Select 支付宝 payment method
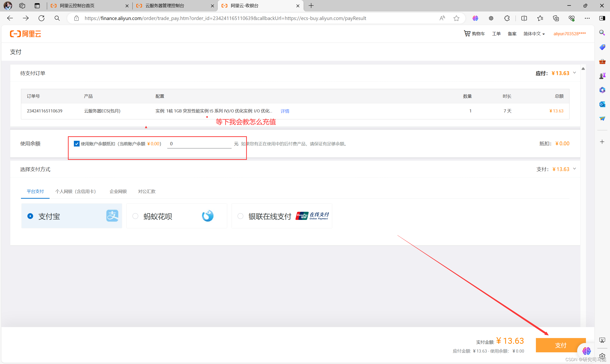Viewport: 610px width, 364px height. [72, 216]
